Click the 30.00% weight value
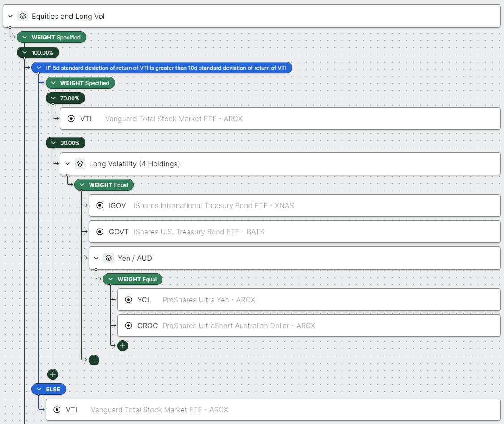Screen dimensions: 504x424 tap(70, 143)
